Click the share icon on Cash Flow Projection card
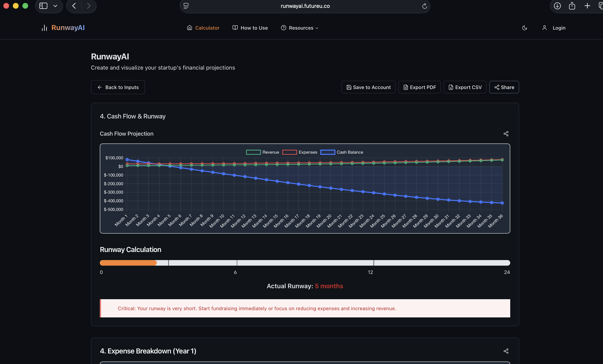The image size is (603, 364). [506, 134]
